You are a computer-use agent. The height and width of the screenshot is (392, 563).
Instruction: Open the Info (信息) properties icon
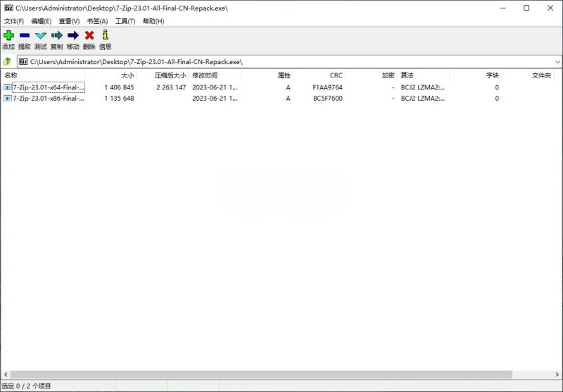click(105, 34)
